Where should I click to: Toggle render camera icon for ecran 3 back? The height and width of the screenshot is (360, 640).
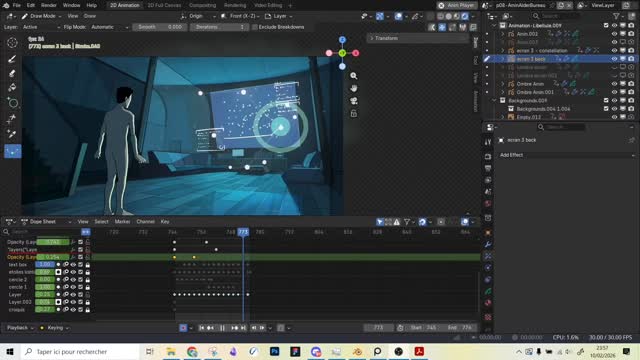coord(631,59)
